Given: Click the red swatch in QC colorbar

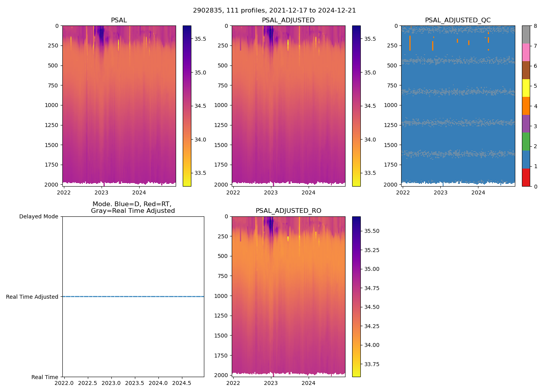Looking at the screenshot, I should pos(526,177).
